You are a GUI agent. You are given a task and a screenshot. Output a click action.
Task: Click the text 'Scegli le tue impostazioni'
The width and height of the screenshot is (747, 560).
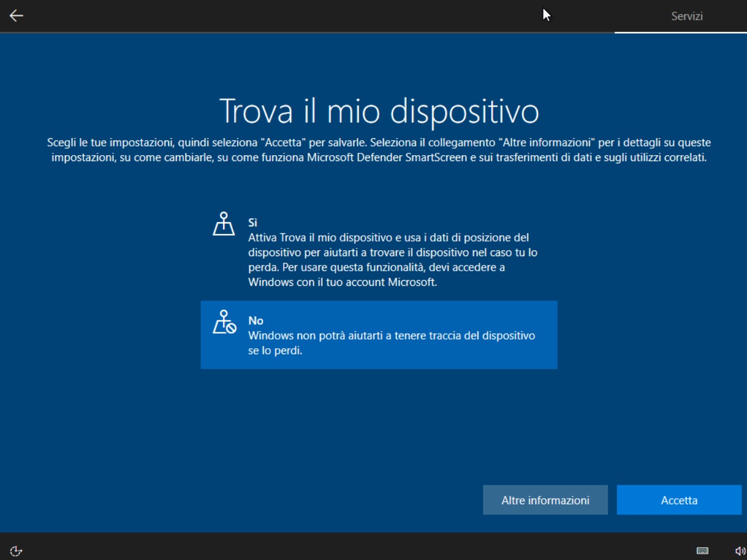click(x=110, y=142)
